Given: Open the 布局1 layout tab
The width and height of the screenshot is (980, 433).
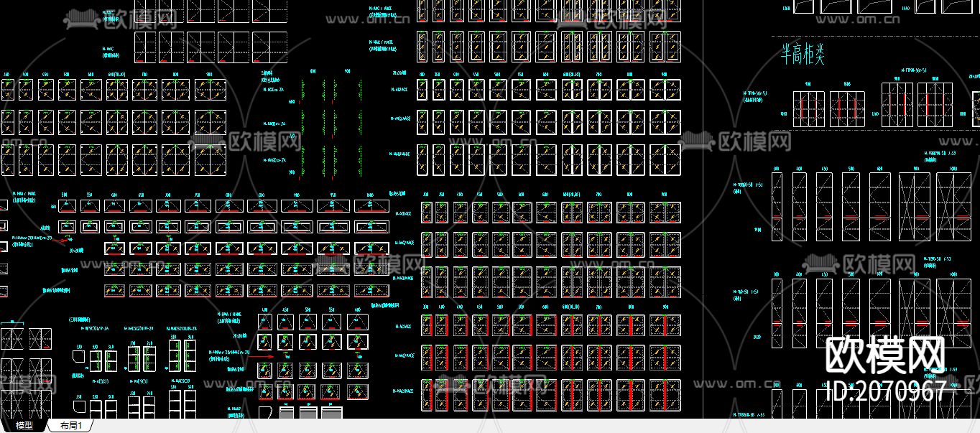Looking at the screenshot, I should pos(71,426).
